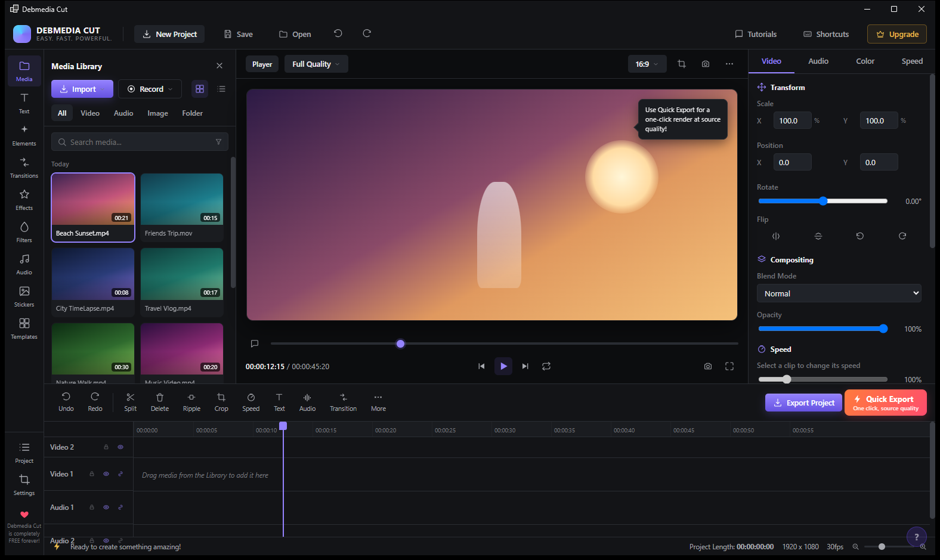The image size is (940, 560).
Task: Open the Transitions panel from the sidebar
Action: [24, 168]
